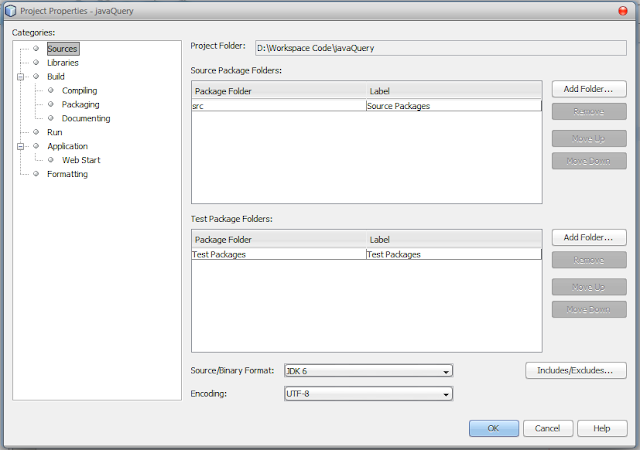Image resolution: width=640 pixels, height=450 pixels.
Task: Collapse the Application tree node
Action: (20, 146)
